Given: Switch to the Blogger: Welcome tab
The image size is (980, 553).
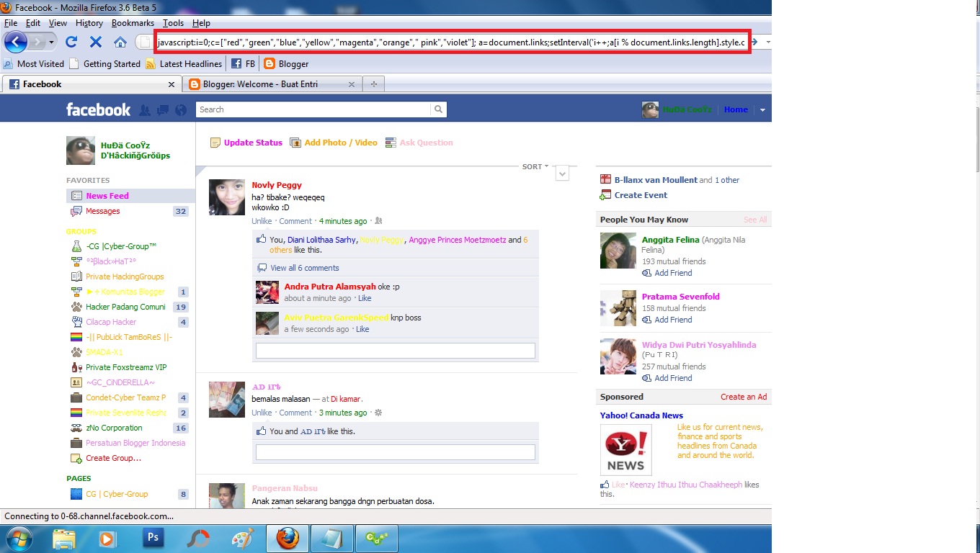Looking at the screenshot, I should click(x=272, y=84).
